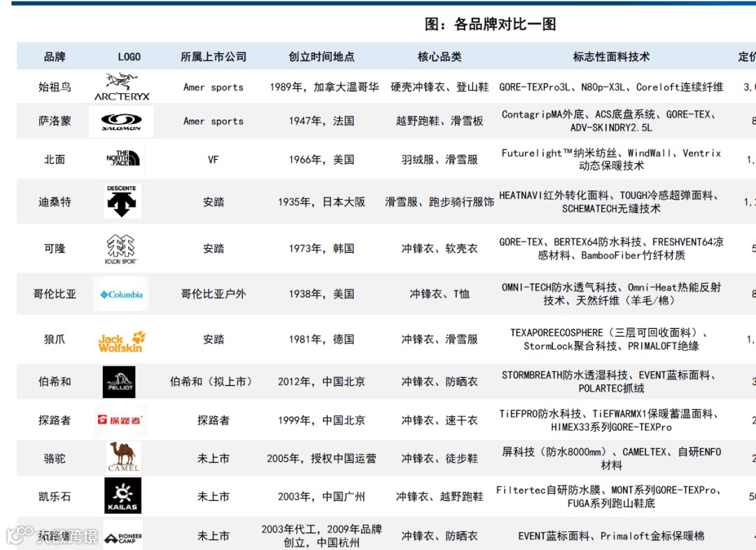Click 未上市 in the 骆驼 row
Image resolution: width=756 pixels, height=550 pixels.
point(213,458)
